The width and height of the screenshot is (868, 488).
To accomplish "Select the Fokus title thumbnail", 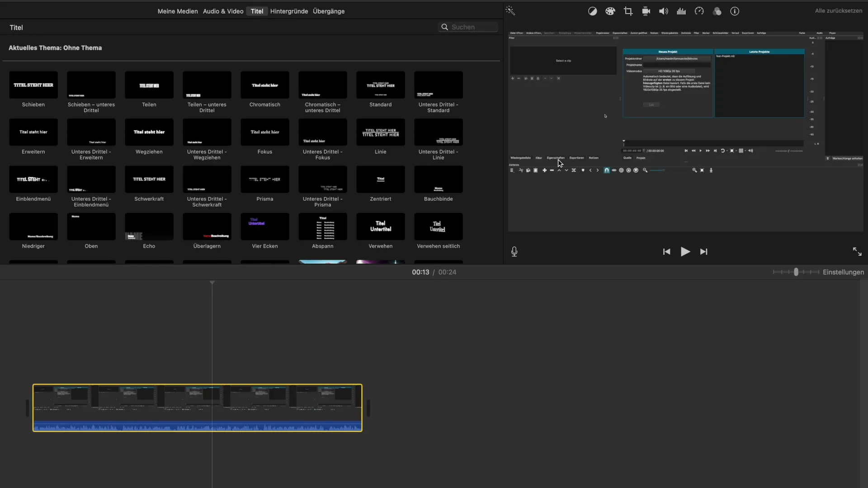I will point(265,132).
